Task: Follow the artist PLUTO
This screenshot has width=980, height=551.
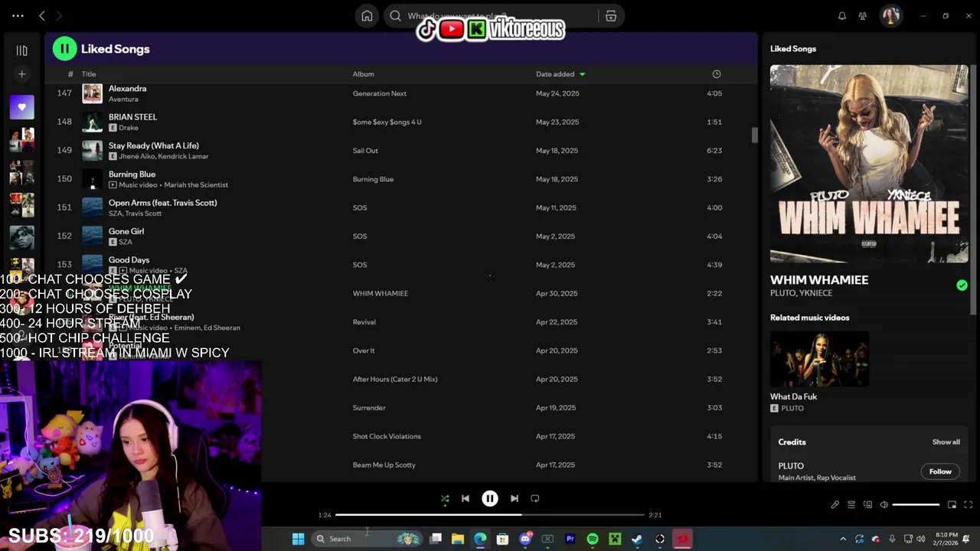Action: [x=940, y=471]
